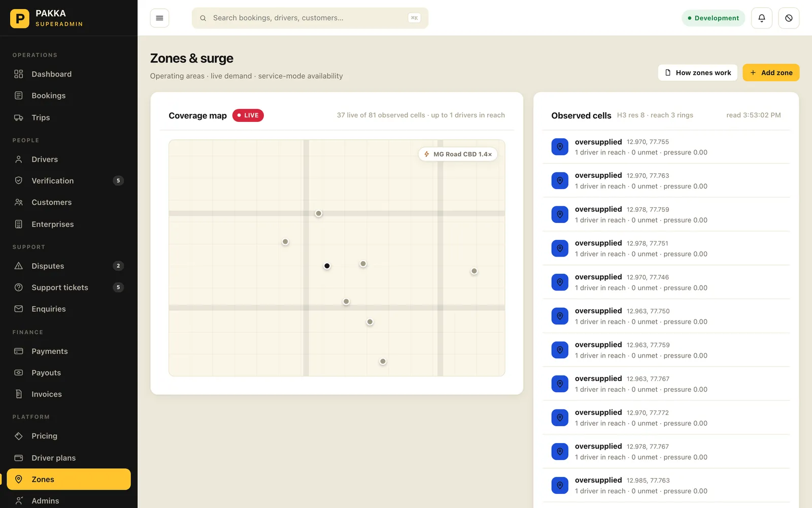Click the How zones work button
Image resolution: width=812 pixels, height=508 pixels.
coord(698,73)
